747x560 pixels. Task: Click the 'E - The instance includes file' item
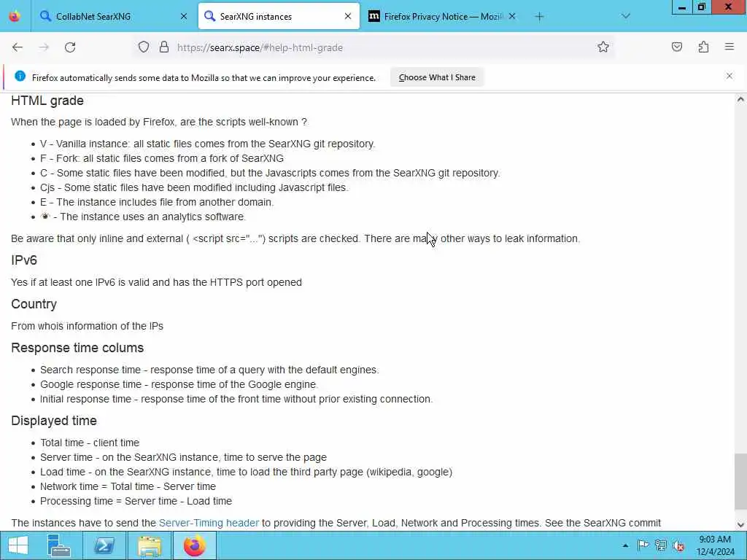(x=158, y=202)
